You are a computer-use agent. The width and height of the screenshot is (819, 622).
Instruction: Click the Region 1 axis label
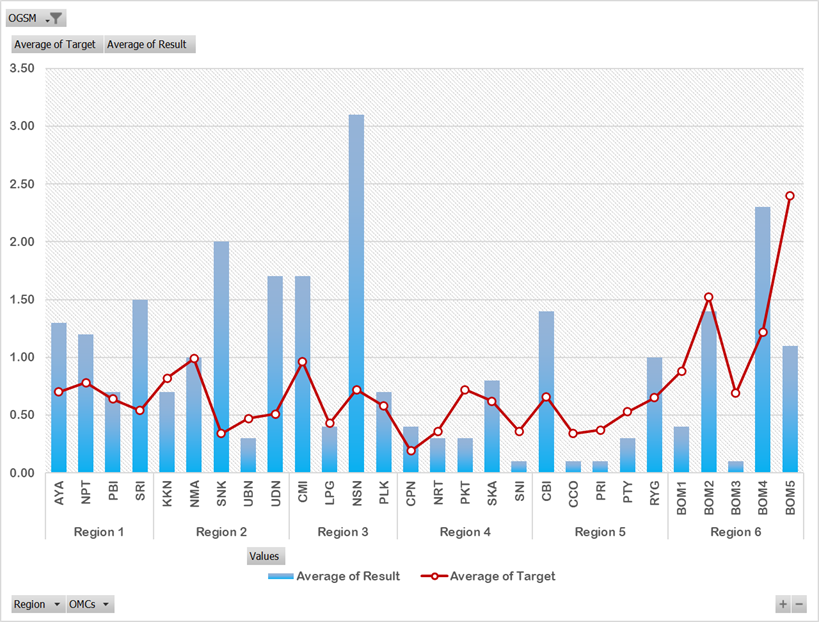(99, 532)
